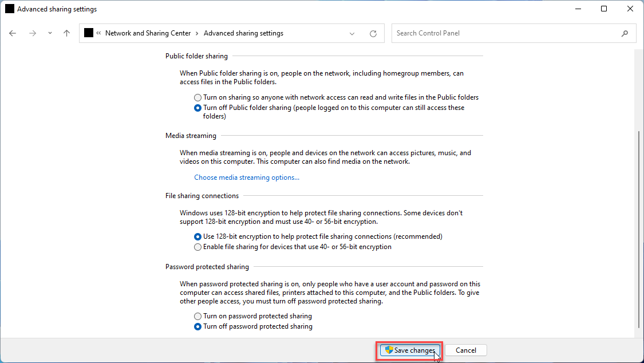The height and width of the screenshot is (363, 644).
Task: Click the vertical scrollbar thumb
Action: point(639,229)
